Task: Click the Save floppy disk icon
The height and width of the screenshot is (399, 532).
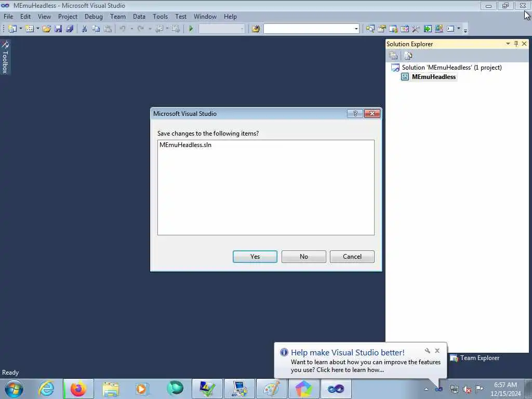Action: (x=58, y=29)
